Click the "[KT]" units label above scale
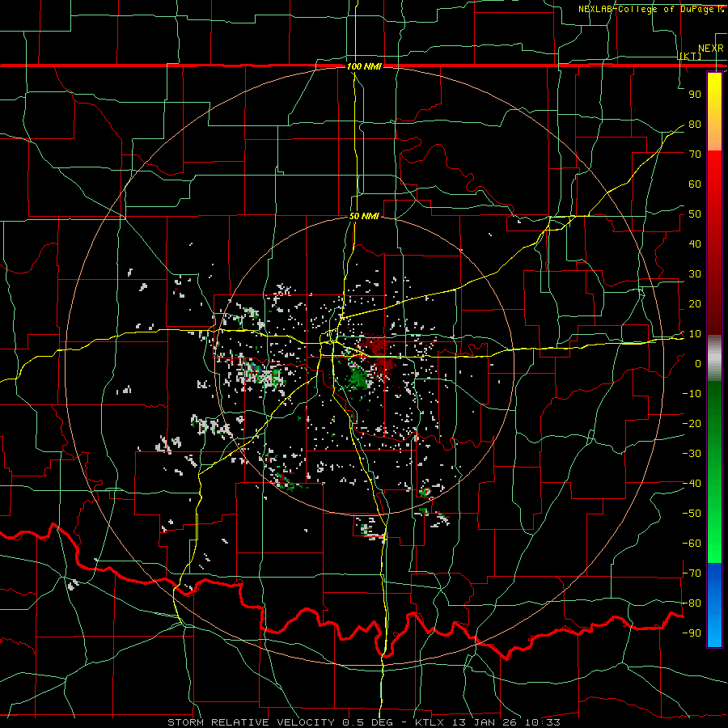This screenshot has width=728, height=728. [691, 56]
